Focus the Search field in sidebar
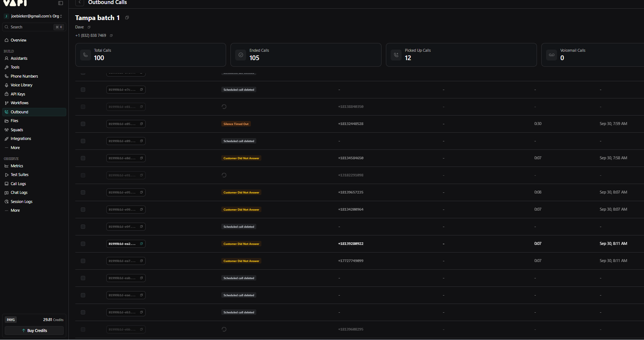 pos(33,27)
